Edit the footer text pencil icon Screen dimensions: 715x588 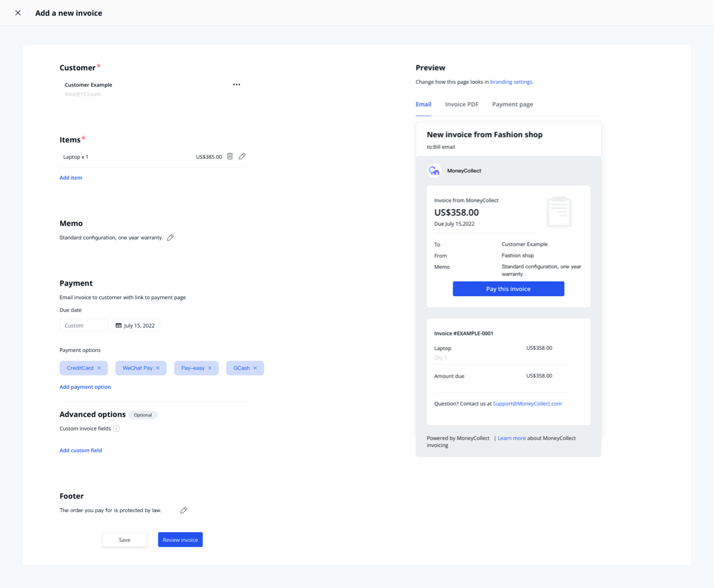(184, 511)
